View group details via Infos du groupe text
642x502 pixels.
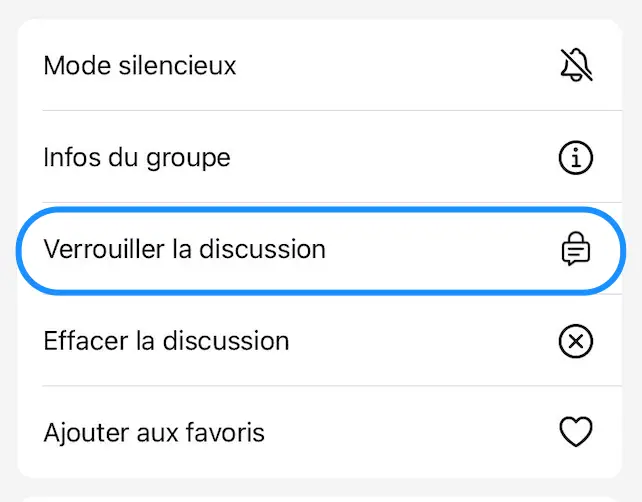pyautogui.click(x=137, y=158)
